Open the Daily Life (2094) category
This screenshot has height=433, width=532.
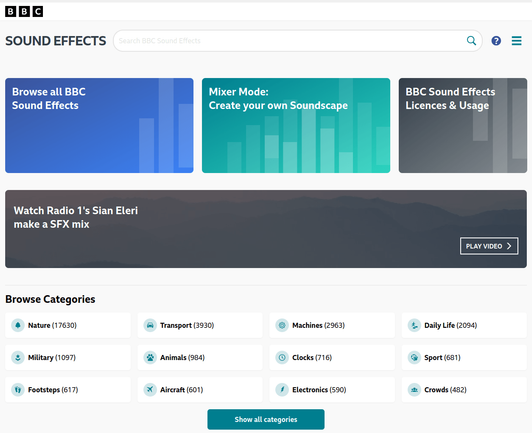pyautogui.click(x=464, y=325)
